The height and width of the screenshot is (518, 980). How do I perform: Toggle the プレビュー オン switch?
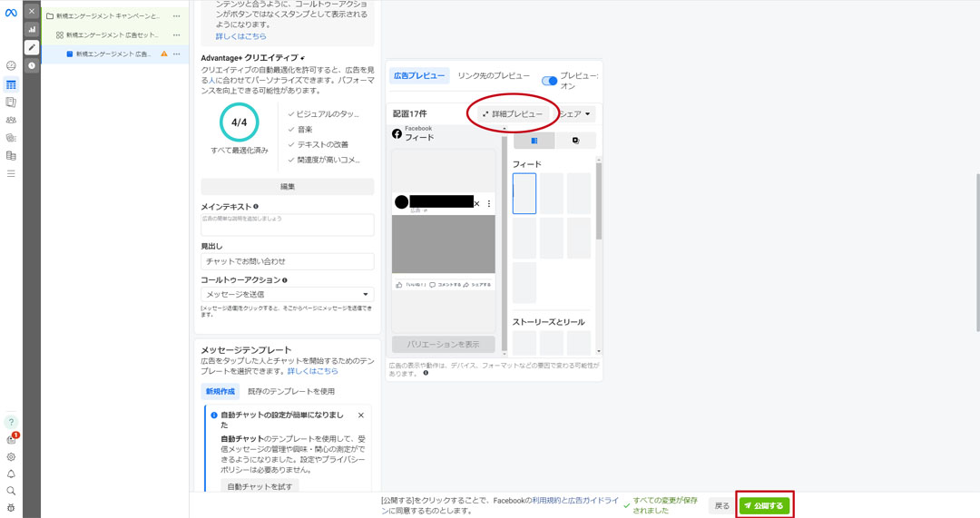549,81
